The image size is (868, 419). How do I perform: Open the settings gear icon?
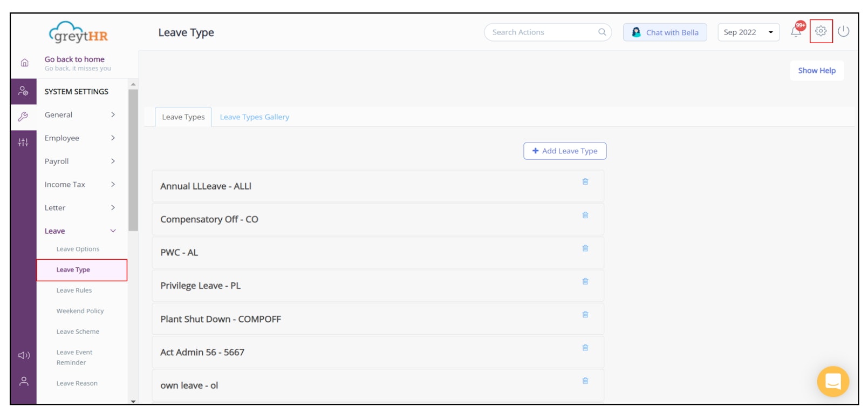point(821,31)
